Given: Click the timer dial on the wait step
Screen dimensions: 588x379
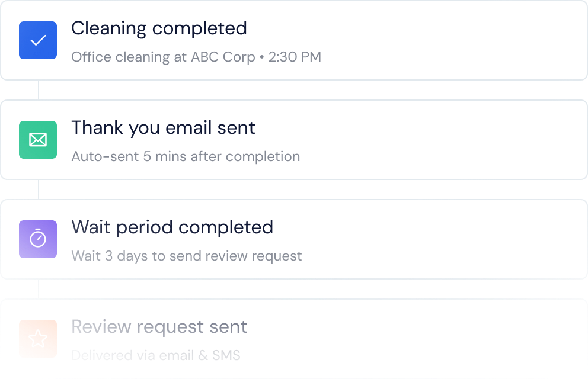Looking at the screenshot, I should coord(37,239).
